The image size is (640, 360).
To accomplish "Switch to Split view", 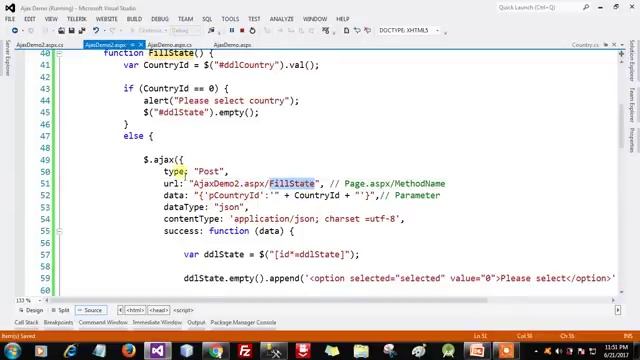I will coord(60,310).
